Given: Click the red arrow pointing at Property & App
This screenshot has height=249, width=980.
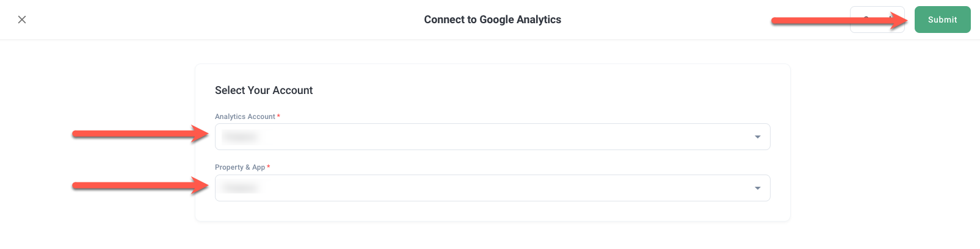Looking at the screenshot, I should click(140, 185).
